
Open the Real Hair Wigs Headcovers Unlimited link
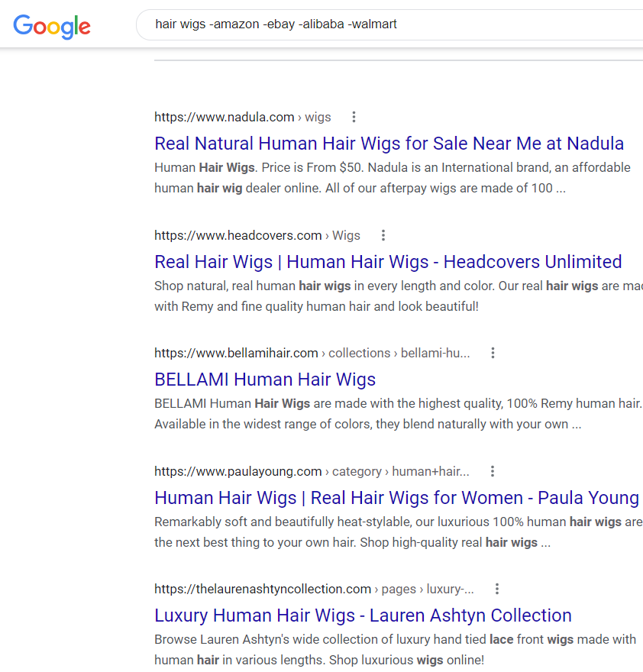click(x=388, y=262)
